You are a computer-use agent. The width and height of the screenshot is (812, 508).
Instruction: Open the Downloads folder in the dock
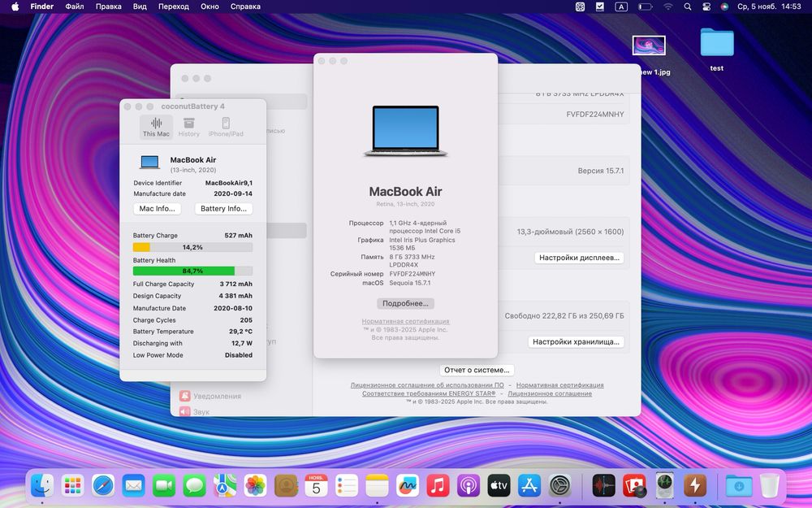739,486
